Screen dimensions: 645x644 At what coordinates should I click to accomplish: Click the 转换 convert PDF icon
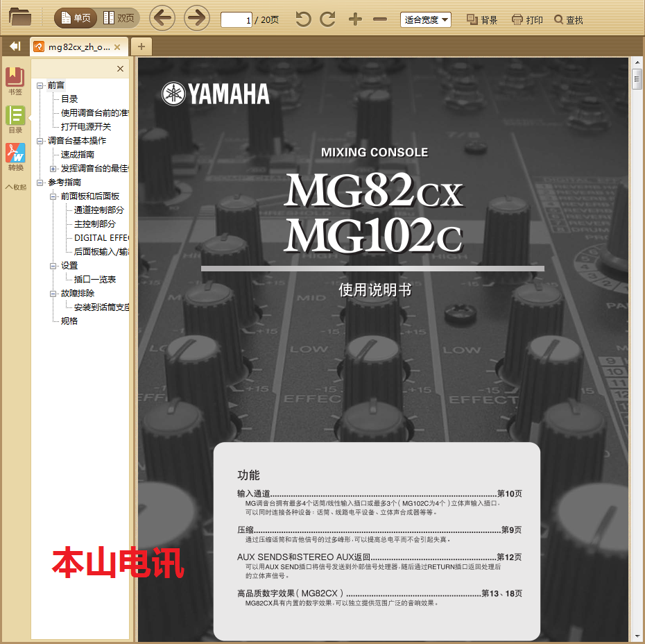click(x=15, y=157)
